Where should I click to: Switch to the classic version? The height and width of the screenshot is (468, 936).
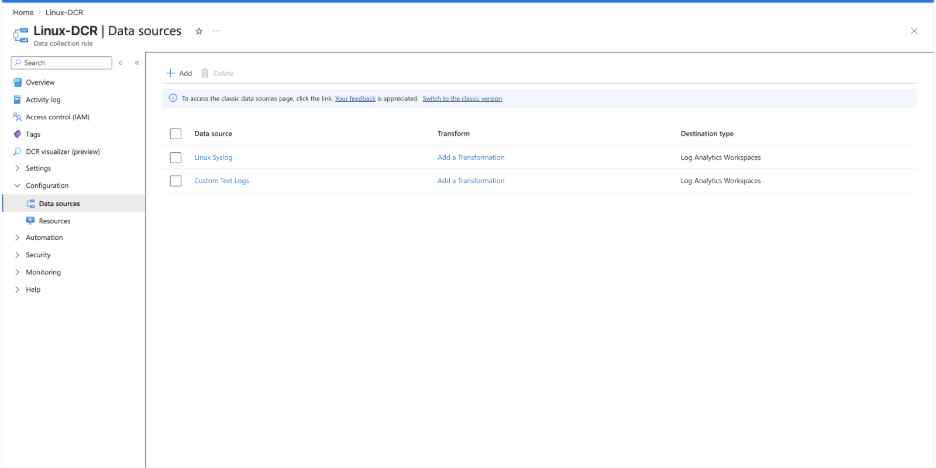click(462, 98)
